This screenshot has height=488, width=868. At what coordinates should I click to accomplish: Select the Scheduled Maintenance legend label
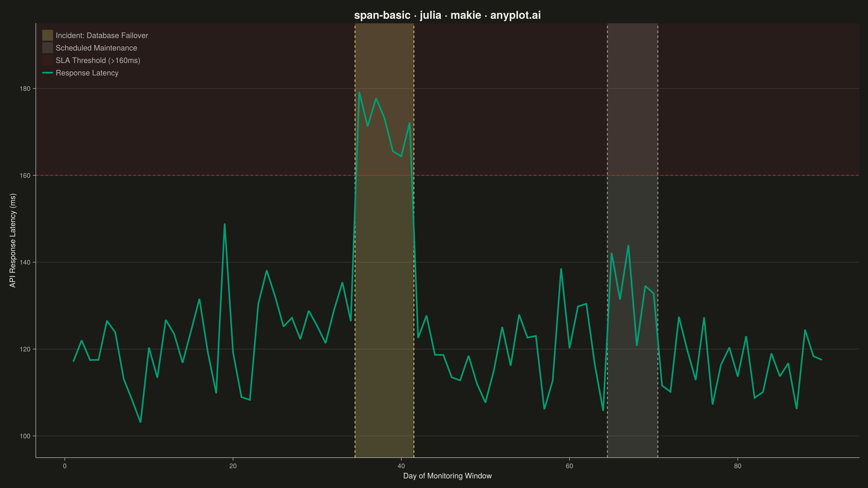pos(96,48)
